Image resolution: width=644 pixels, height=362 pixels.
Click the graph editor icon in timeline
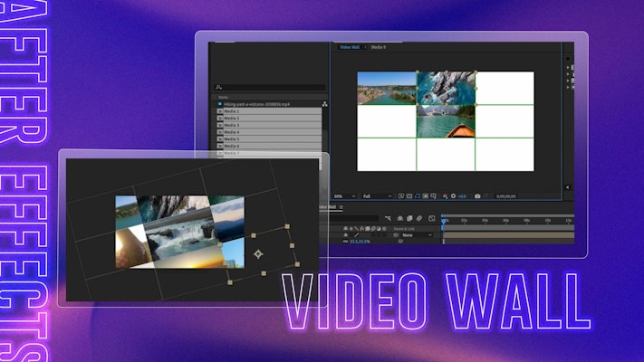pyautogui.click(x=429, y=218)
